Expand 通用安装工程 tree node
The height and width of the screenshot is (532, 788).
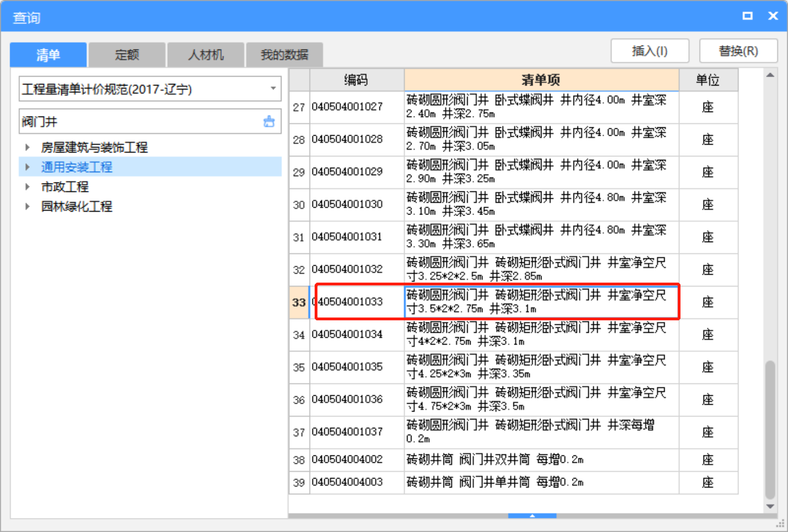point(27,167)
